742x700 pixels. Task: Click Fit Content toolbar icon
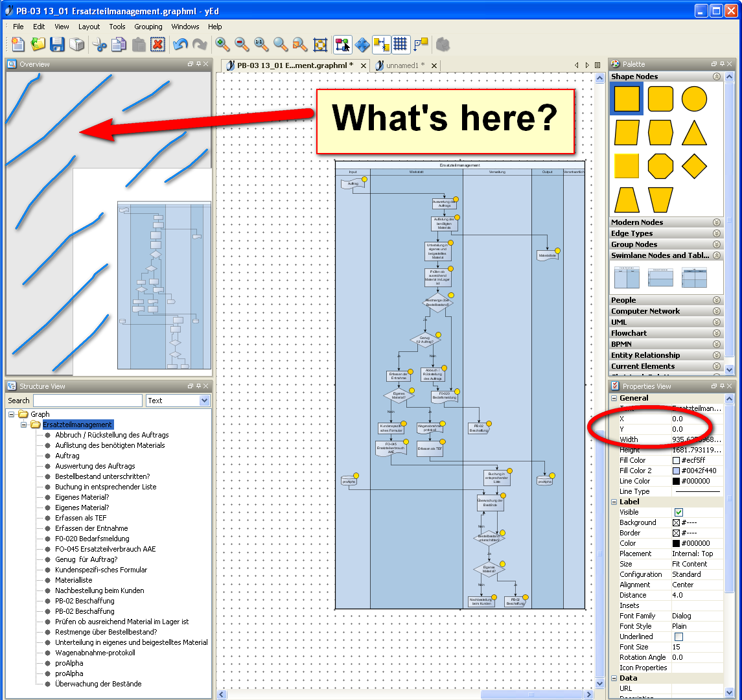(x=320, y=45)
